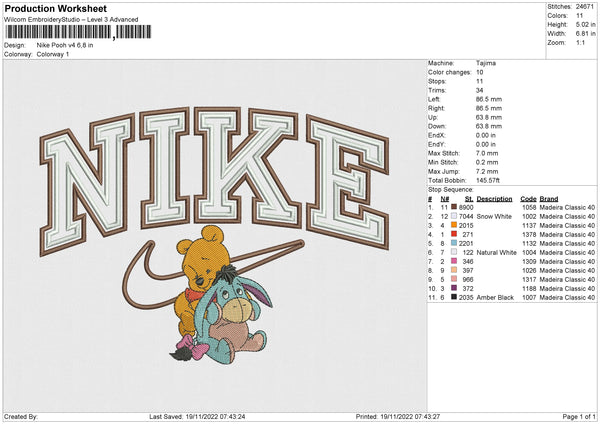Click the 'Code' column header

528,199
